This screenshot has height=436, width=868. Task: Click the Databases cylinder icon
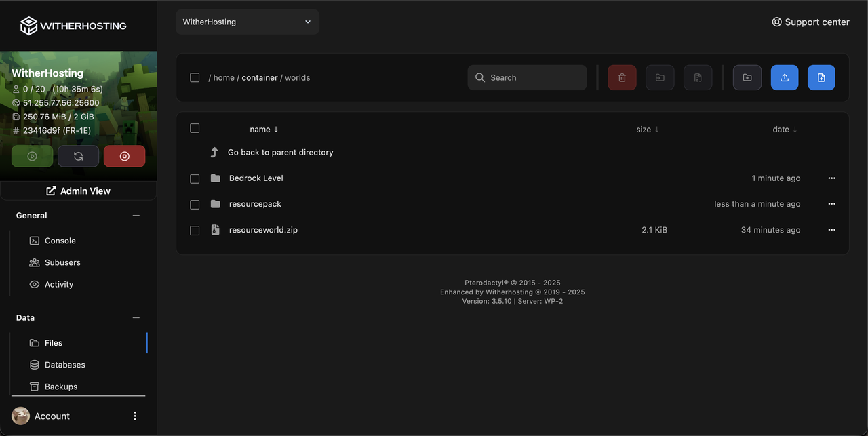coord(35,365)
